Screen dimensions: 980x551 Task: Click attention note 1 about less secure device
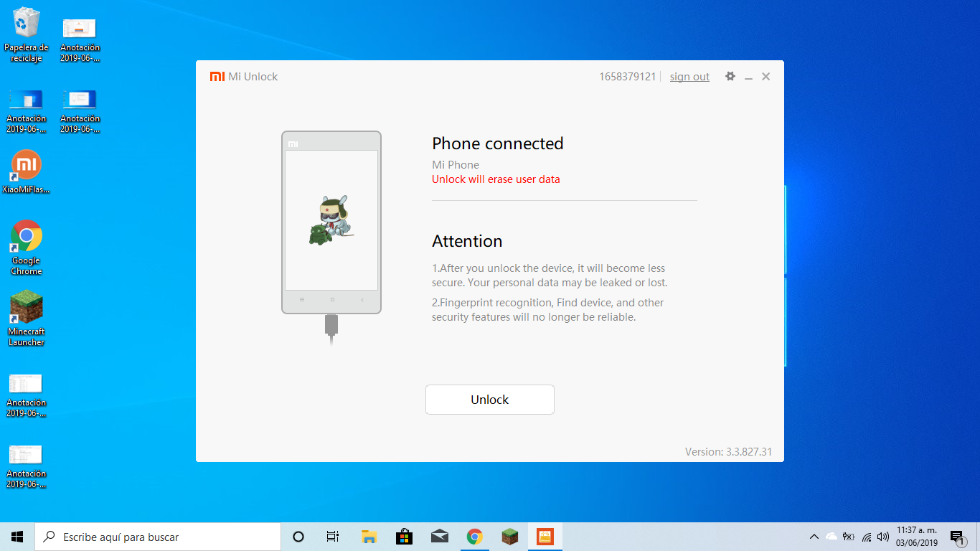tap(550, 275)
